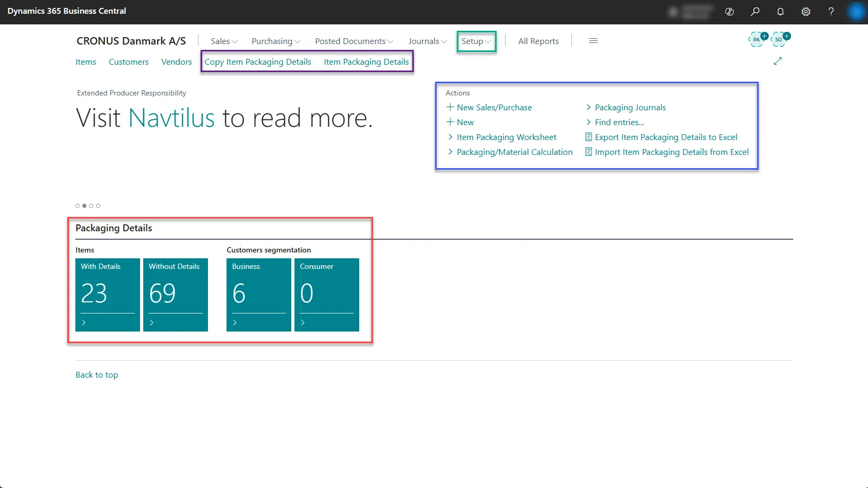
Task: Click the PA plus badge icon
Action: [x=758, y=39]
